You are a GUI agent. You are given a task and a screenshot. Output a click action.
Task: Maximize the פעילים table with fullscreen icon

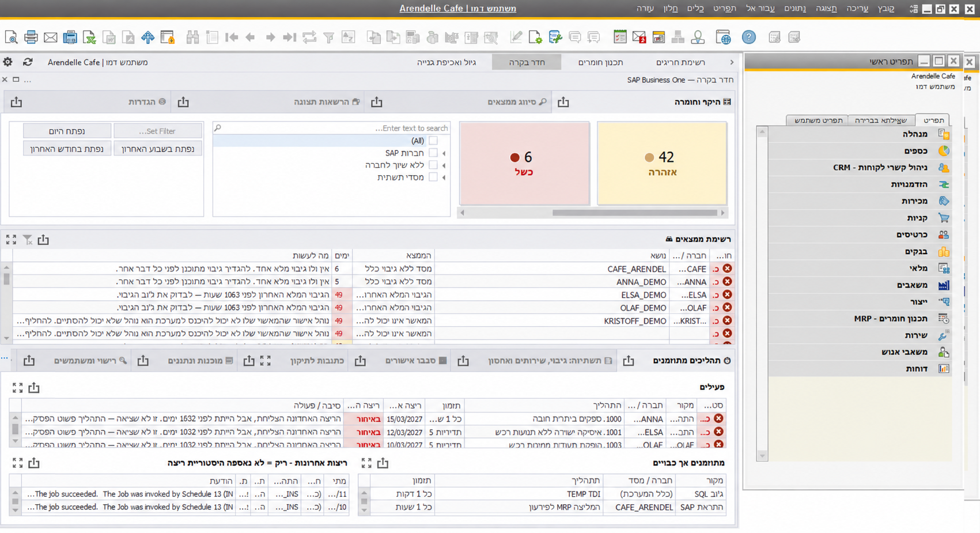pos(17,388)
